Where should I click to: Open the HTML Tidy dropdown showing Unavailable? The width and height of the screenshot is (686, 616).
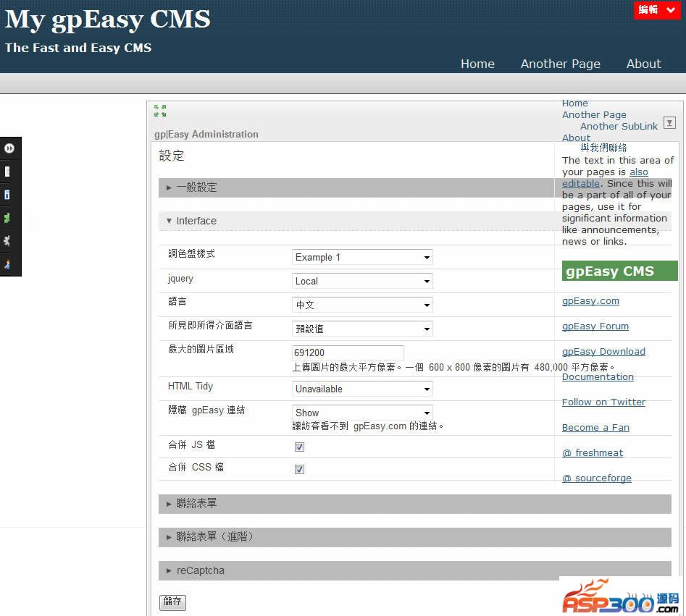[362, 389]
